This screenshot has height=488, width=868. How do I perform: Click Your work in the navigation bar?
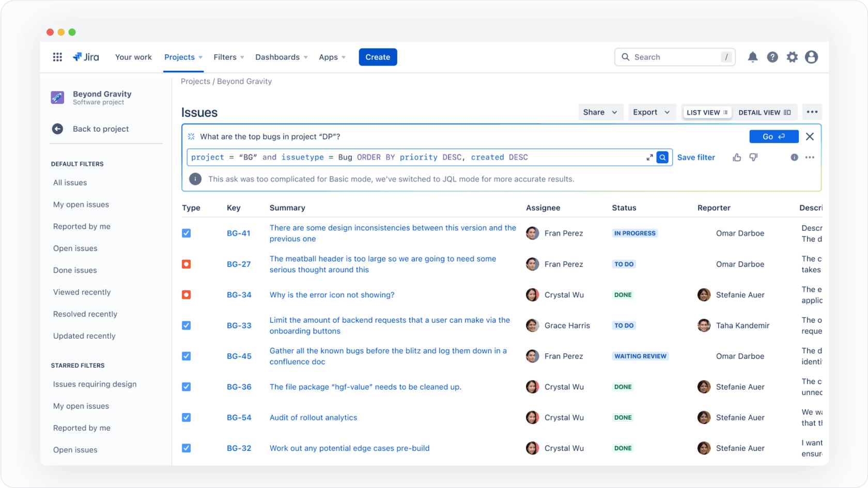pos(133,57)
